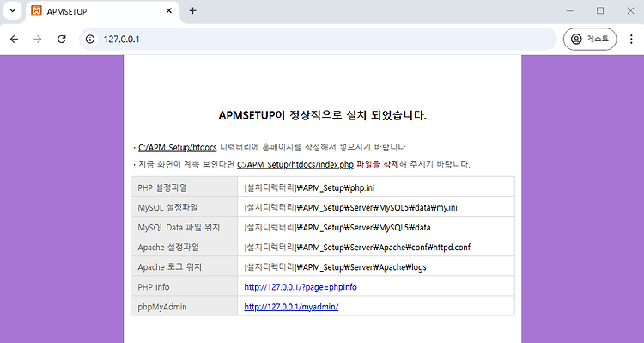Select the PHP 설정파일 label cell
The image size is (644, 343).
click(184, 187)
